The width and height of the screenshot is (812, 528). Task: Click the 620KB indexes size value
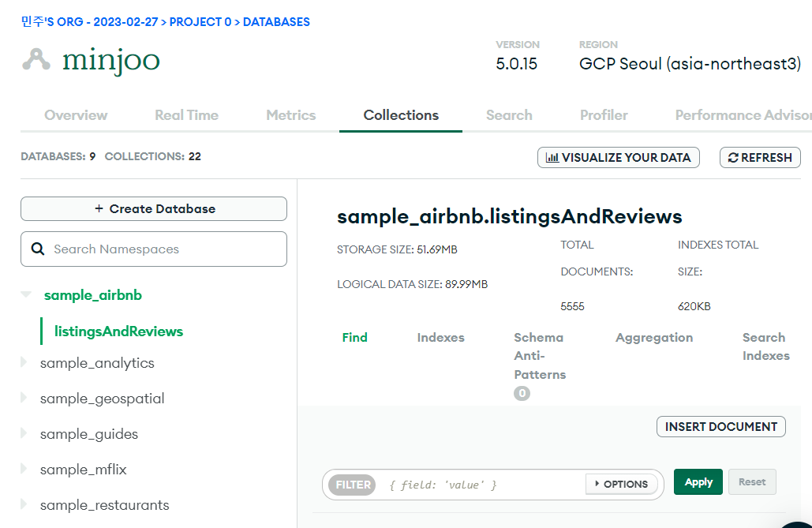click(694, 307)
